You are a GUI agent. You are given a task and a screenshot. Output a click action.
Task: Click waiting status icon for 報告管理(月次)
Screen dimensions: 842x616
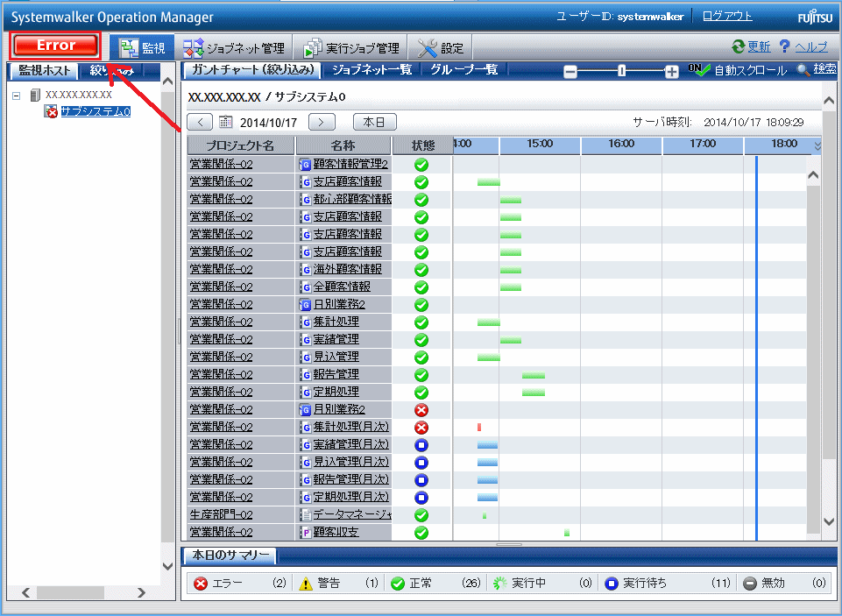point(421,480)
